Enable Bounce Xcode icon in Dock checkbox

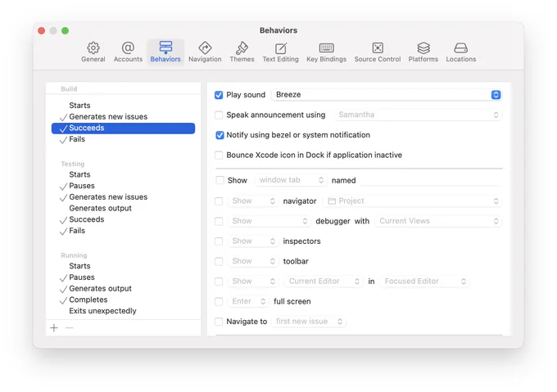point(219,155)
